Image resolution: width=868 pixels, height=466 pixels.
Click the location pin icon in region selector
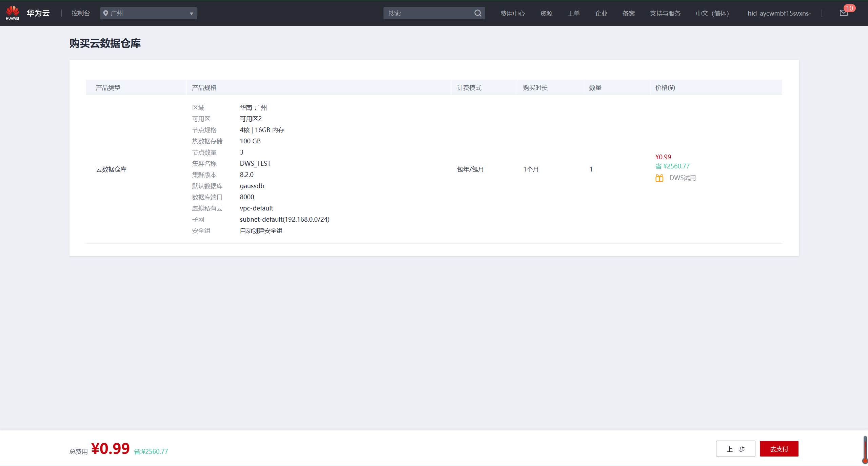(x=106, y=13)
